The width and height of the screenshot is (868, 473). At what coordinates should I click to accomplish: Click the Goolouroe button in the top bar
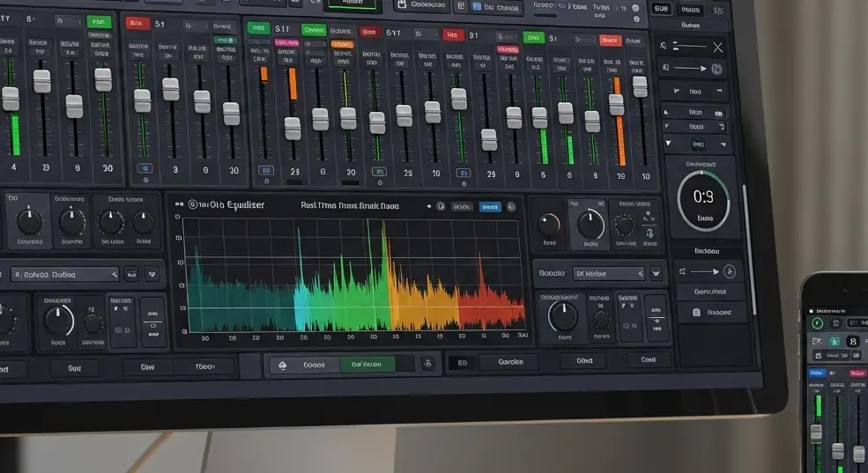point(422,4)
